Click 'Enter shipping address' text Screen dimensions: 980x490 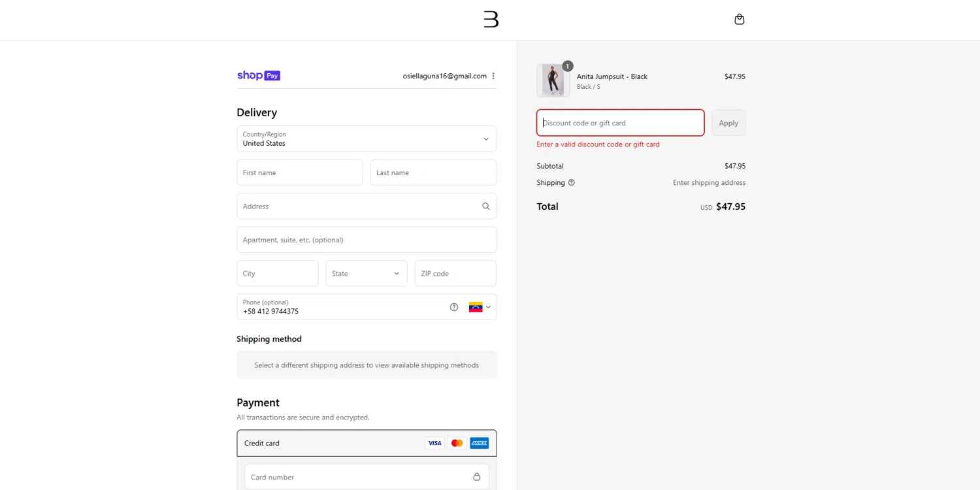click(x=709, y=183)
